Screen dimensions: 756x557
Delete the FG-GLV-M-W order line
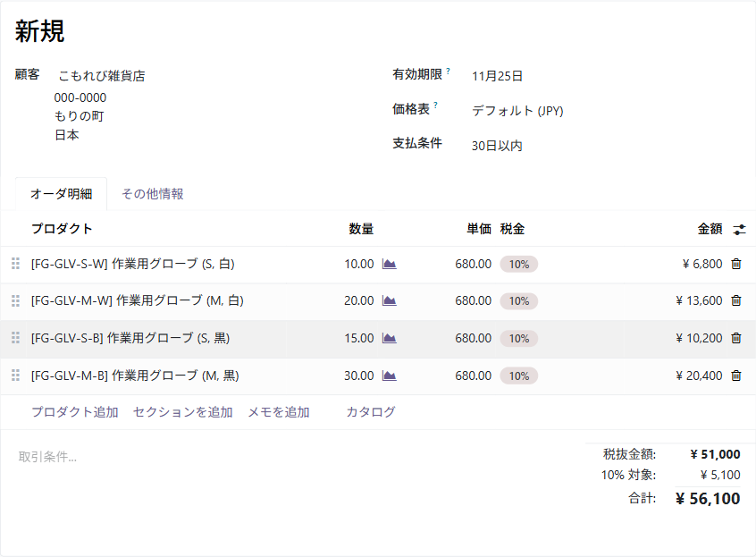[x=735, y=300]
